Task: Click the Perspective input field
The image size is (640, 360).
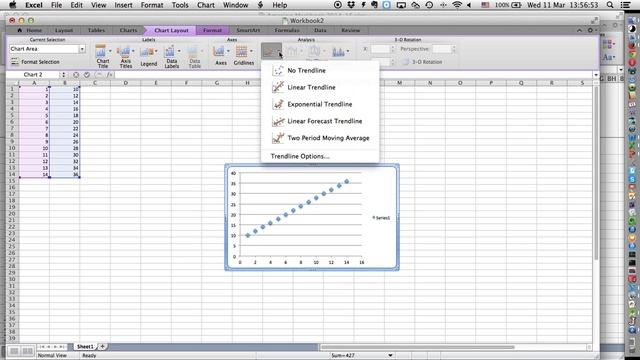Action: click(442, 49)
